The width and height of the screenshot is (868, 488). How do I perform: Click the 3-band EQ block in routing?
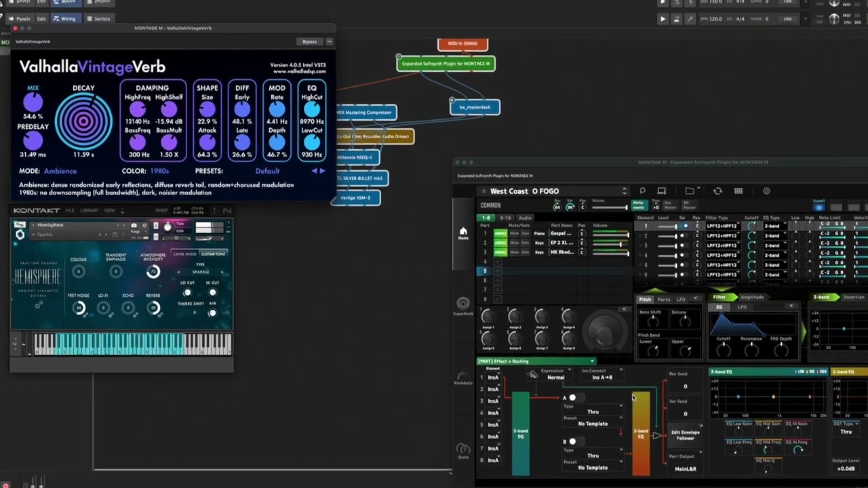520,432
